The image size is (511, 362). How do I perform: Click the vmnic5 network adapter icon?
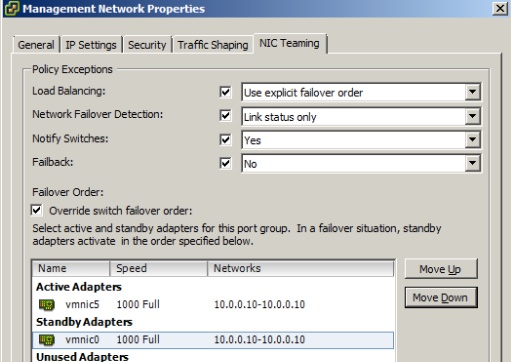click(x=47, y=304)
